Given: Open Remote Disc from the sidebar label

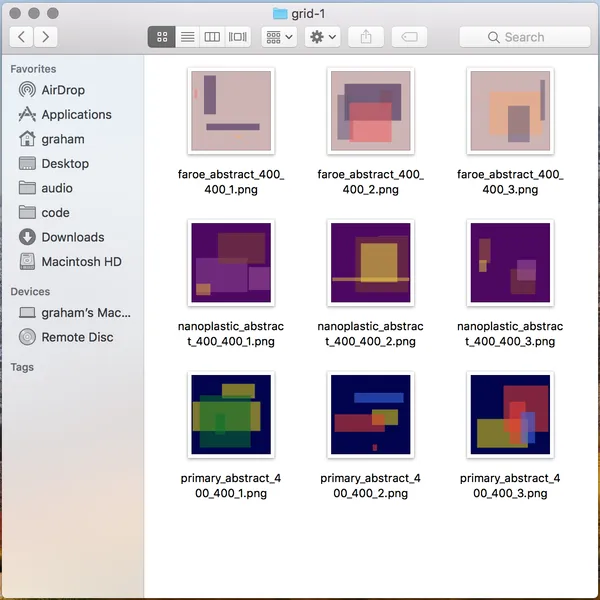Looking at the screenshot, I should [77, 337].
